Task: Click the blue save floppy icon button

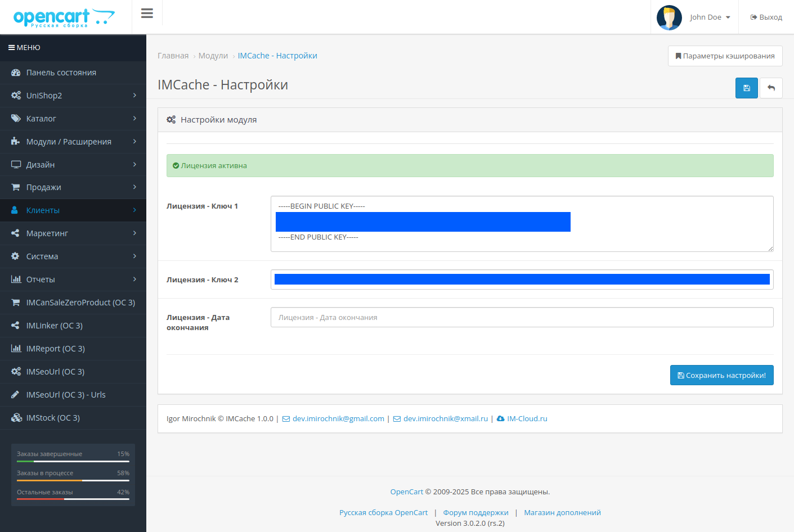Action: [747, 88]
